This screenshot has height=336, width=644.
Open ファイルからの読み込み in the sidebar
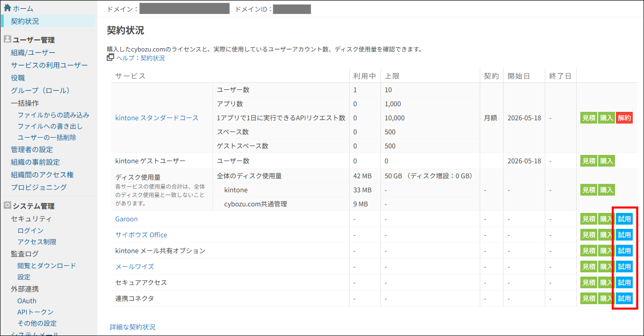point(53,115)
